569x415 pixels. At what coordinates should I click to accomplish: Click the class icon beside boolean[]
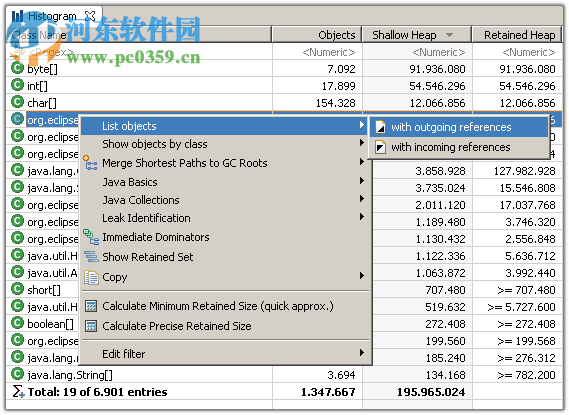point(17,323)
